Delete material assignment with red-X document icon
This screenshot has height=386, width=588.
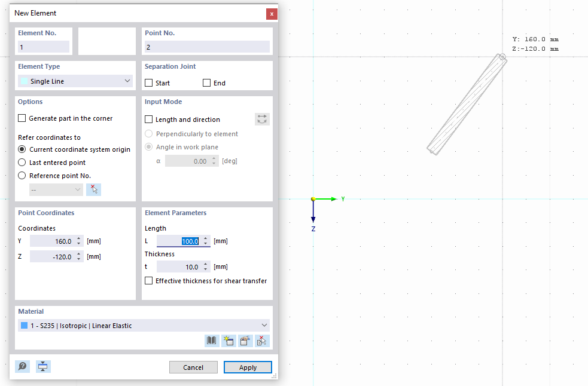(x=261, y=340)
